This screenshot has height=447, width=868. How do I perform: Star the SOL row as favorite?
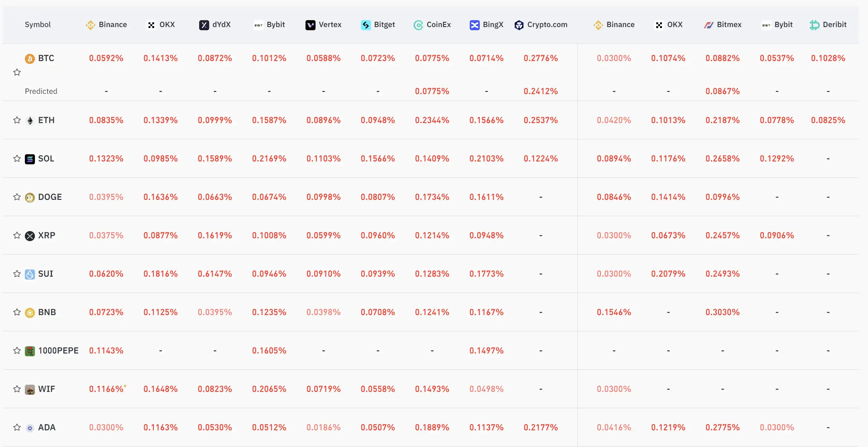pyautogui.click(x=17, y=158)
